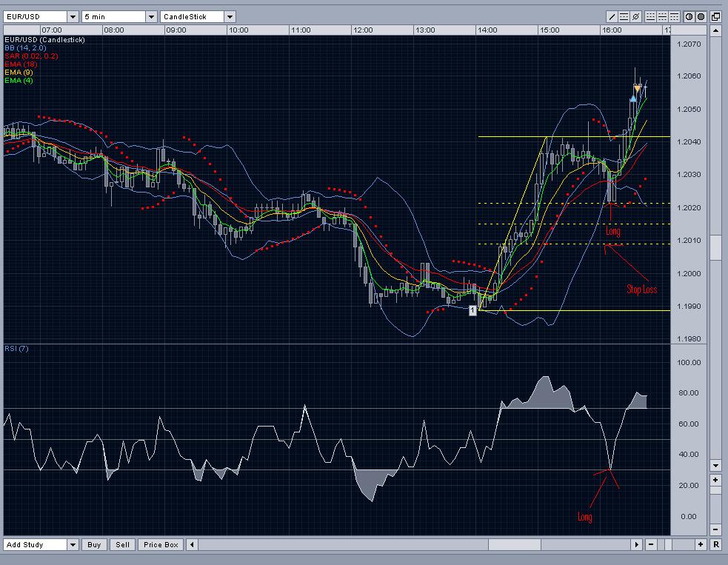Click the Price Box button
This screenshot has height=565, width=728.
[161, 544]
